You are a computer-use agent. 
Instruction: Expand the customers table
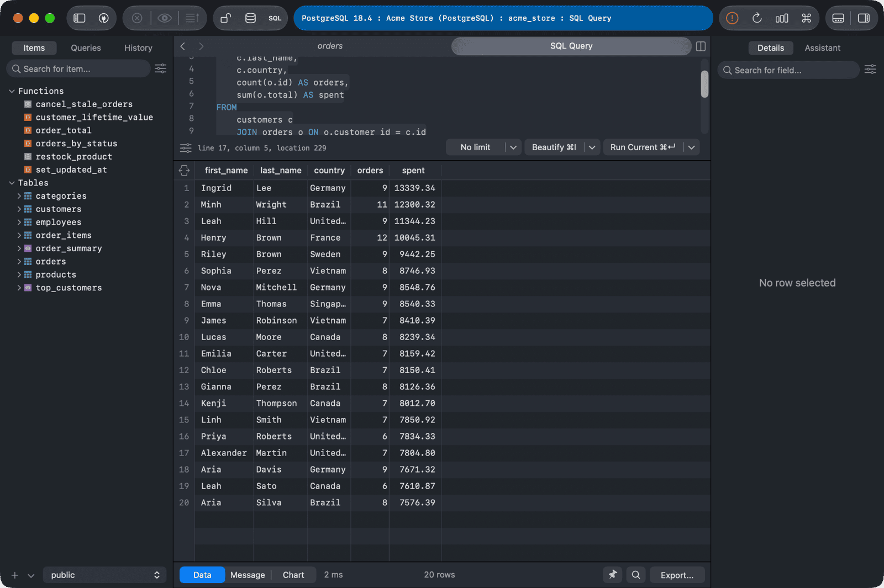[19, 209]
